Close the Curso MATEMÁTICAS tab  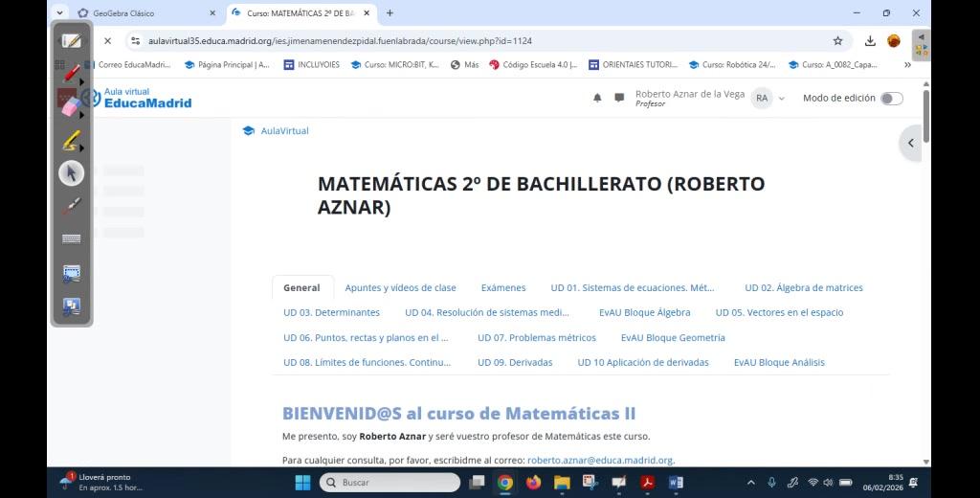point(367,13)
